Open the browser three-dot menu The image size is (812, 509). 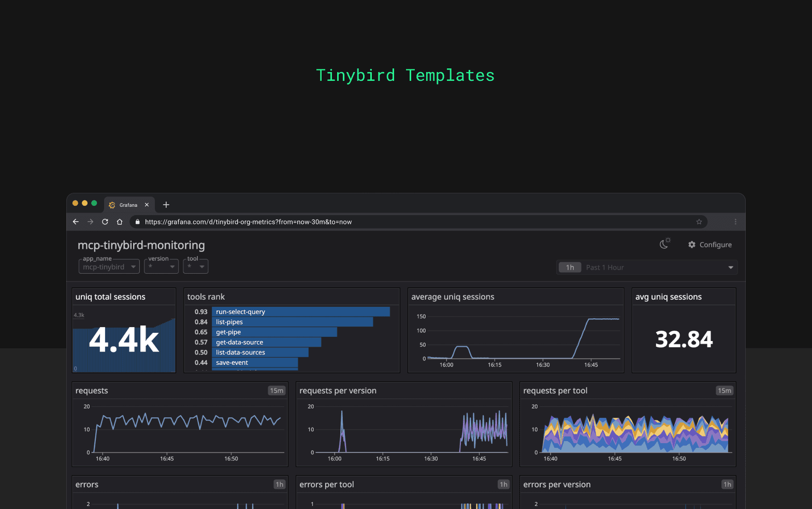735,222
